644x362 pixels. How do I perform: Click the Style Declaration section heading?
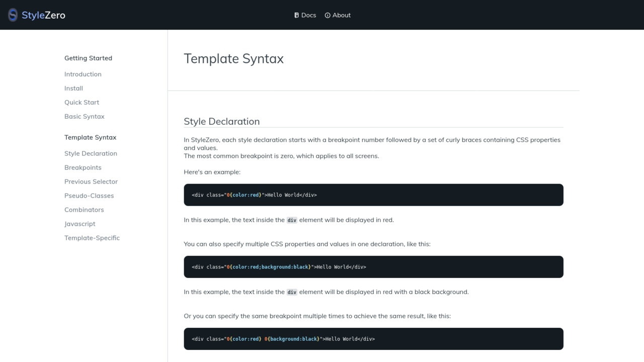coord(222,121)
